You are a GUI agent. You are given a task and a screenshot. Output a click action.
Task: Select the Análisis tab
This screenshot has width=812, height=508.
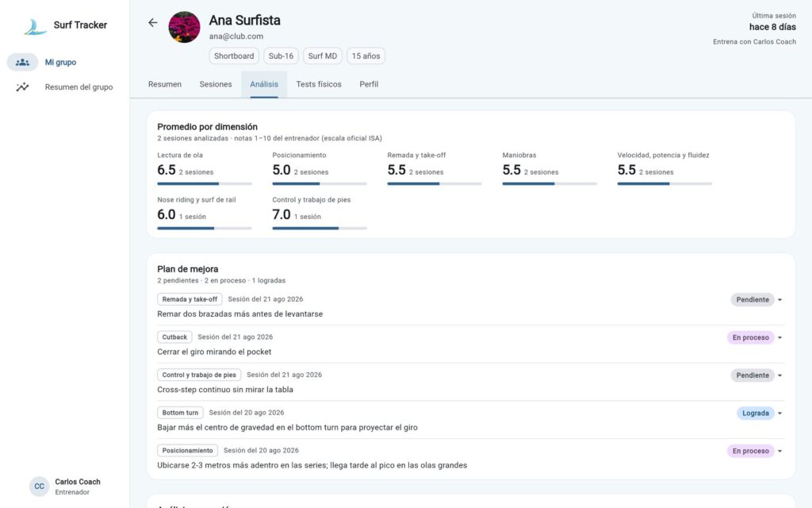(264, 84)
